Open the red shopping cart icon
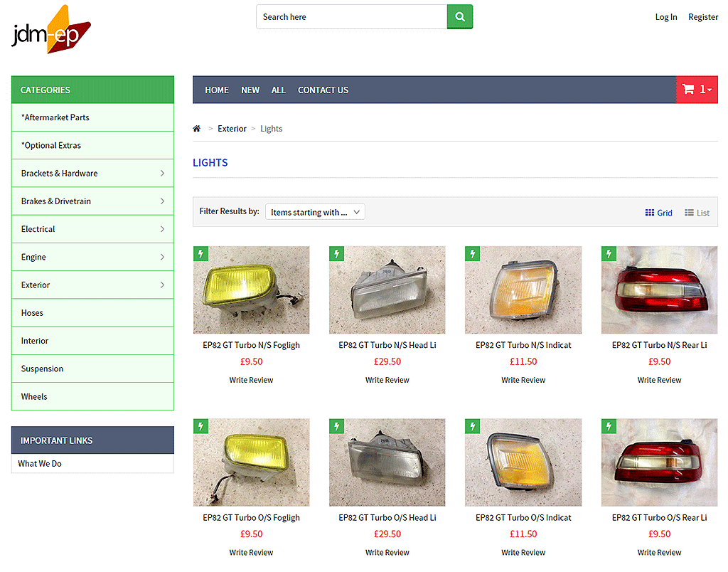 pyautogui.click(x=697, y=89)
